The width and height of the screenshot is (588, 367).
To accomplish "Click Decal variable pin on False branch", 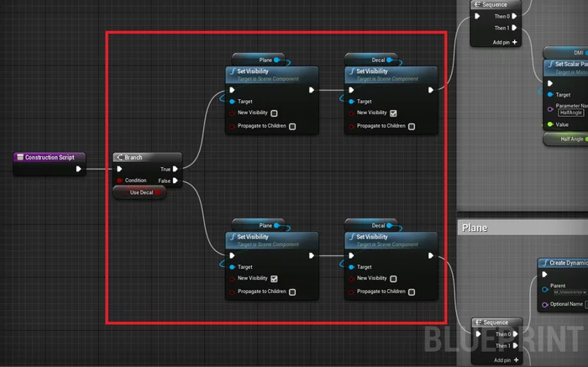I will tap(389, 225).
